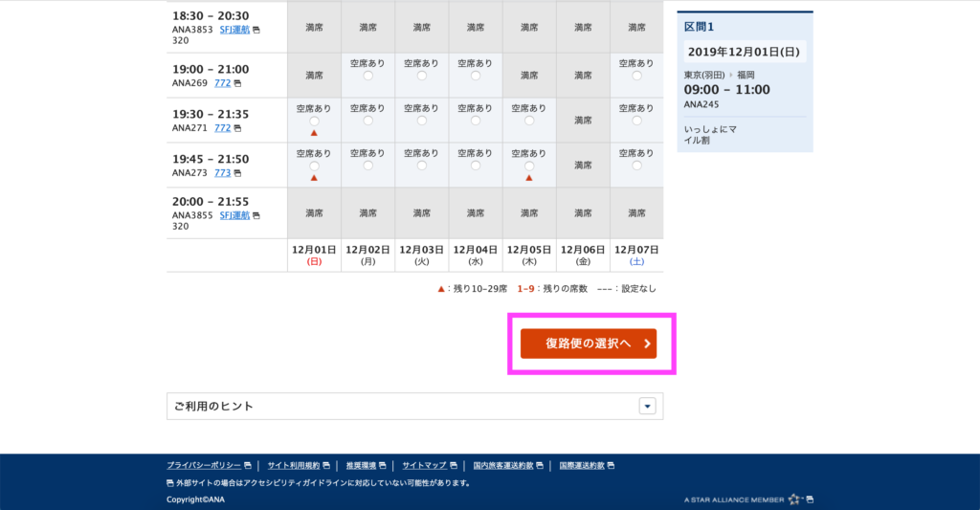This screenshot has width=980, height=510.
Task: Click 2019年12月01日(日) in 区間1 panel
Action: 744,52
